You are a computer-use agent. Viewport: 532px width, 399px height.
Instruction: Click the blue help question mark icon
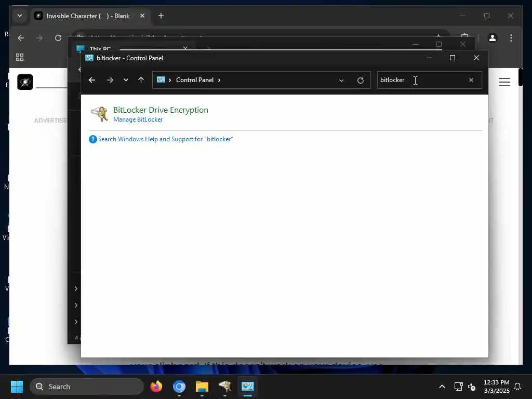[x=92, y=139]
